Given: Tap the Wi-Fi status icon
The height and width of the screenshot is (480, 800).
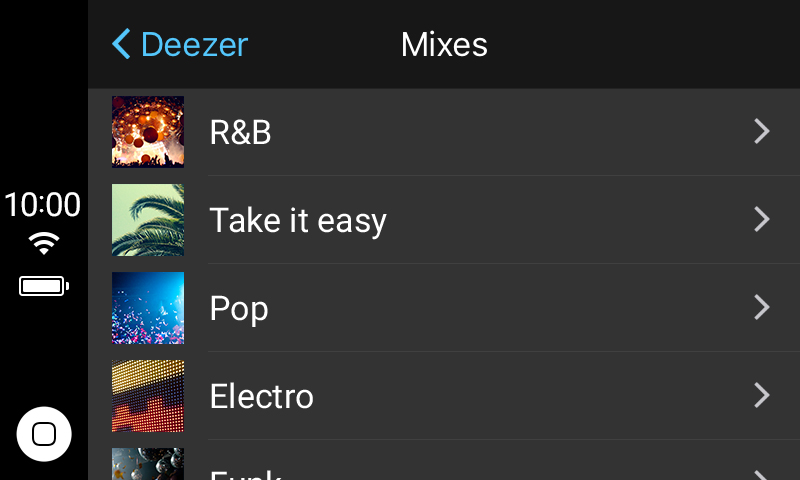Looking at the screenshot, I should [44, 243].
